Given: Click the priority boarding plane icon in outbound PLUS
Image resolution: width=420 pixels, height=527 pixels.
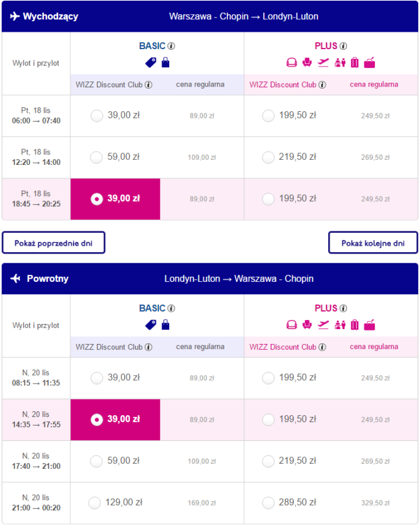Looking at the screenshot, I should click(323, 63).
